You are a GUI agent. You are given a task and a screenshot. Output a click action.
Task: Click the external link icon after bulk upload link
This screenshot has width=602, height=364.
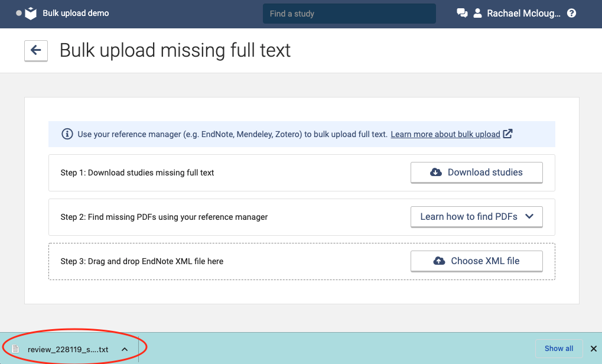507,134
